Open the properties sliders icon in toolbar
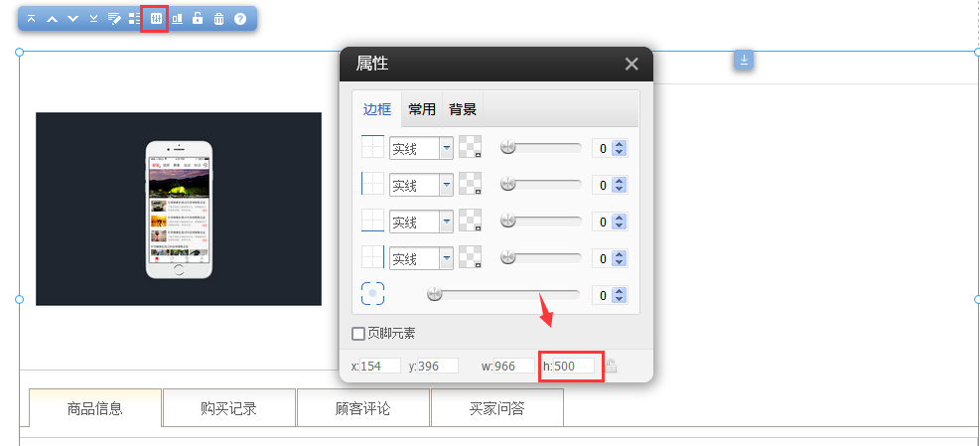The image size is (980, 446). (155, 19)
